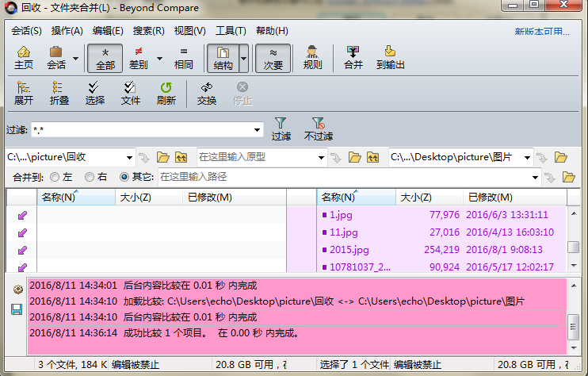Open the 搜索(R) menu

[148, 31]
